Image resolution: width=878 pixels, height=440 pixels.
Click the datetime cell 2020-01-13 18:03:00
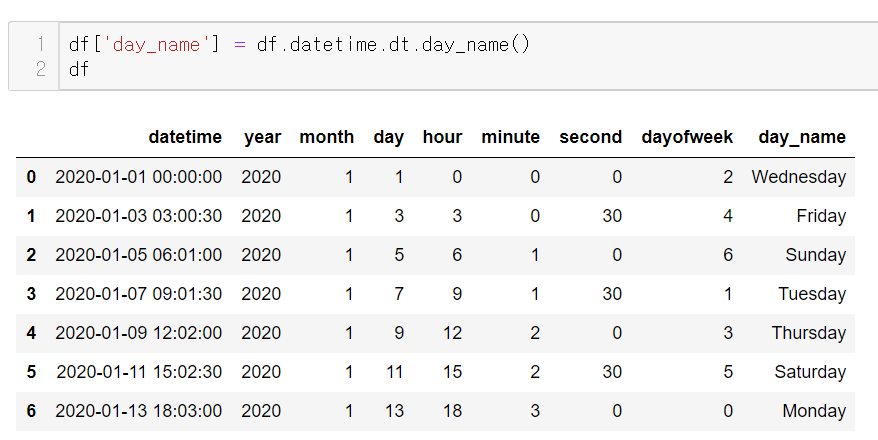(x=138, y=411)
